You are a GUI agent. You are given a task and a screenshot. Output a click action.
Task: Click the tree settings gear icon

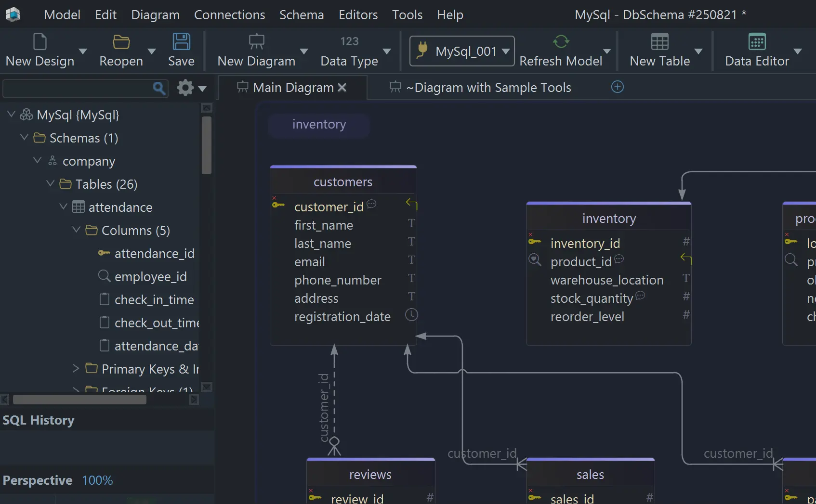click(185, 88)
